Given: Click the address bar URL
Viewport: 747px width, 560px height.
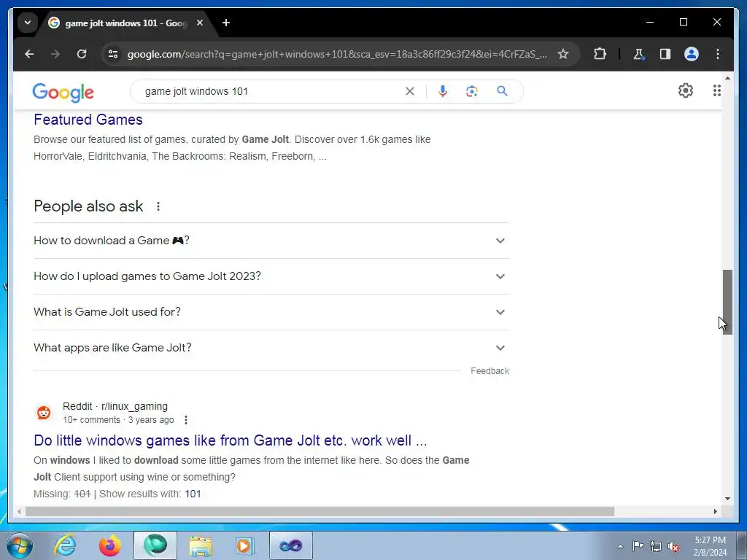Looking at the screenshot, I should coord(337,54).
